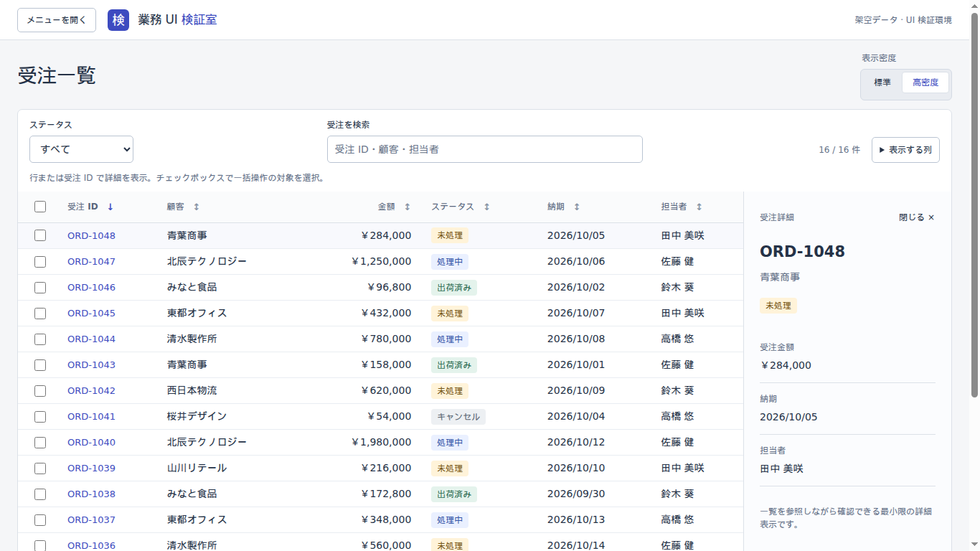This screenshot has width=980, height=551.
Task: Open order ORD-1037 details link
Action: pos(91,519)
